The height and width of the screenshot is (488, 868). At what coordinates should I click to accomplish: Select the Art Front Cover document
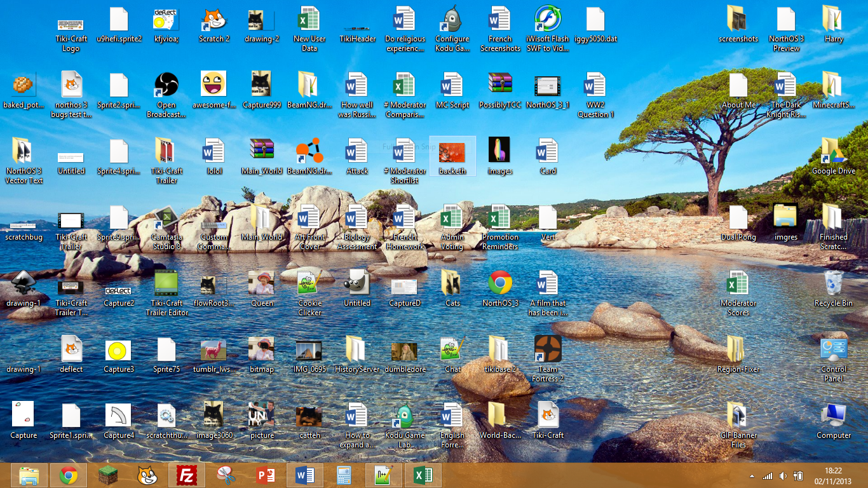pyautogui.click(x=309, y=227)
